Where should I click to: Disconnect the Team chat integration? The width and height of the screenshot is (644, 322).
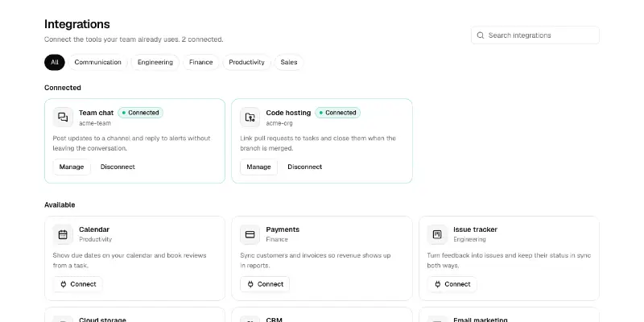click(x=118, y=167)
